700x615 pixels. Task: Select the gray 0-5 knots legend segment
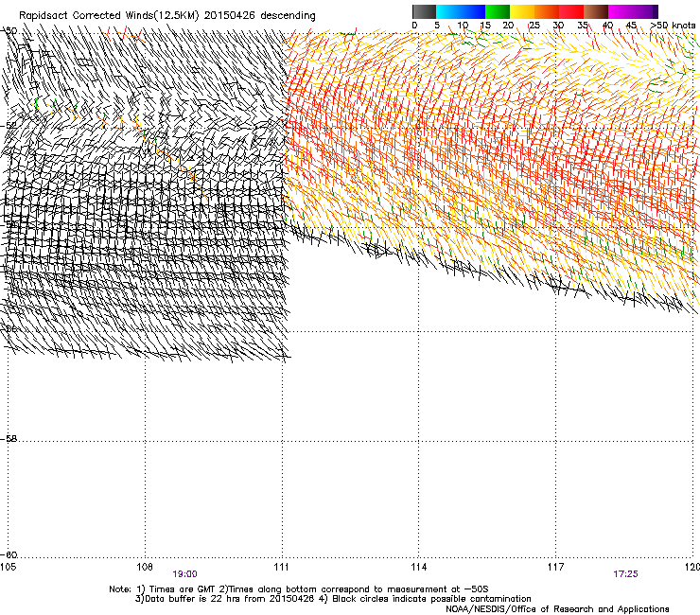point(424,11)
